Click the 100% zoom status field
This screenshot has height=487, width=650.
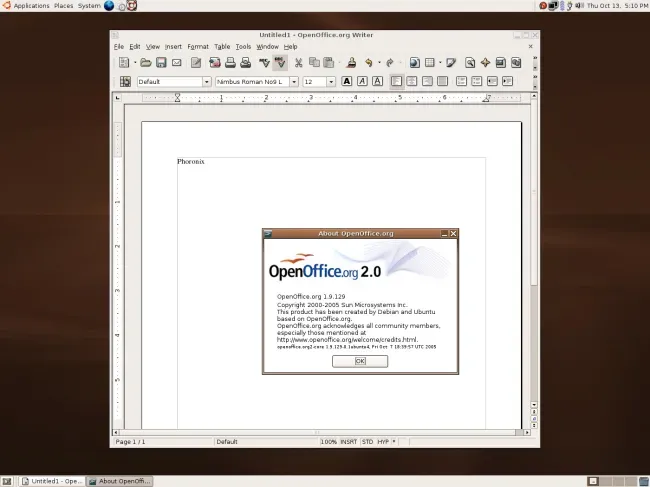328,442
